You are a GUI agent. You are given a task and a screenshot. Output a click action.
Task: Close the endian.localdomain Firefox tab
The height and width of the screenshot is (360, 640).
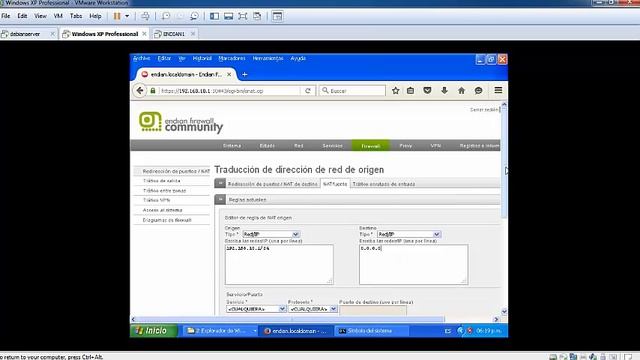[229, 74]
